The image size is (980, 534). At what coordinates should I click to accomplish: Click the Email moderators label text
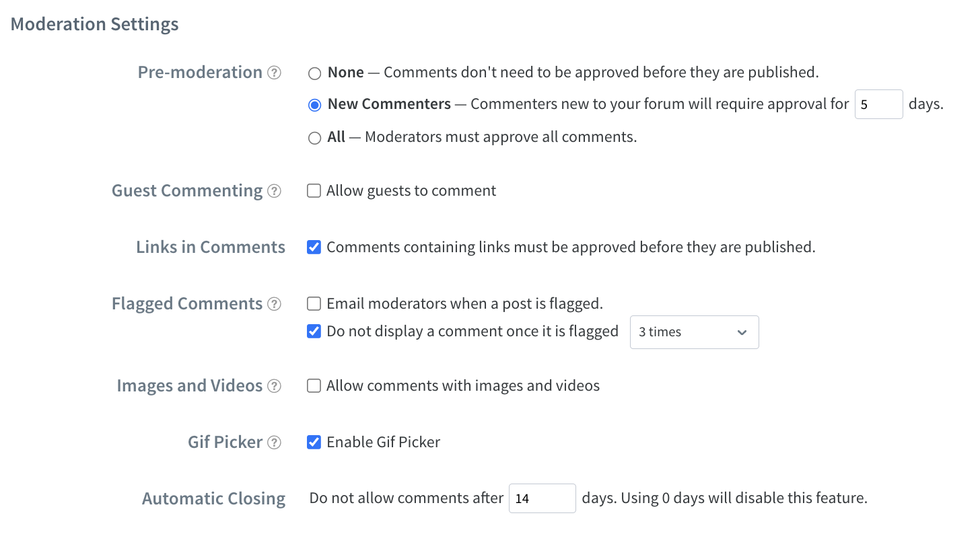464,304
